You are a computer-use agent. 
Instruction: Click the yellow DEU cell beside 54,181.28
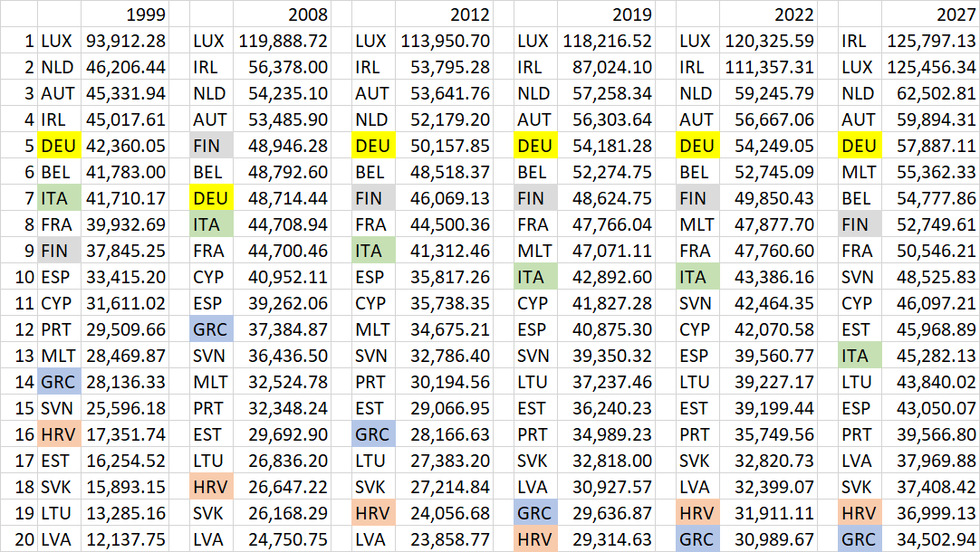pos(535,146)
